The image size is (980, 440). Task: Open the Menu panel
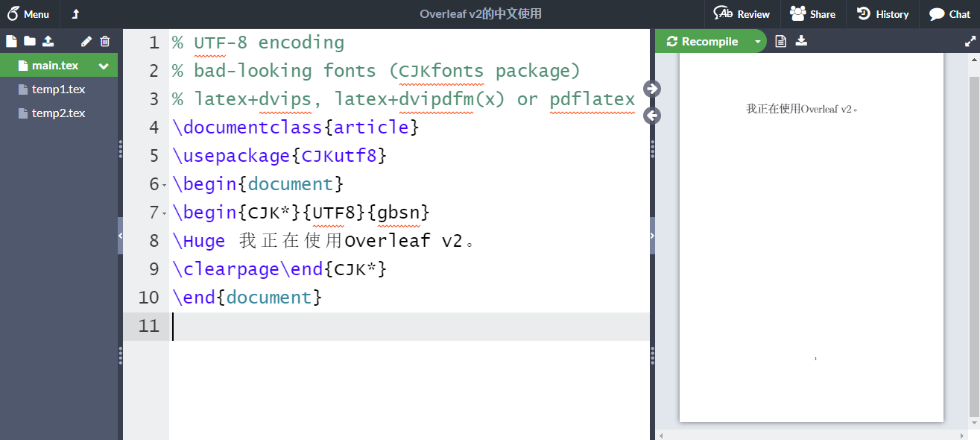coord(30,13)
